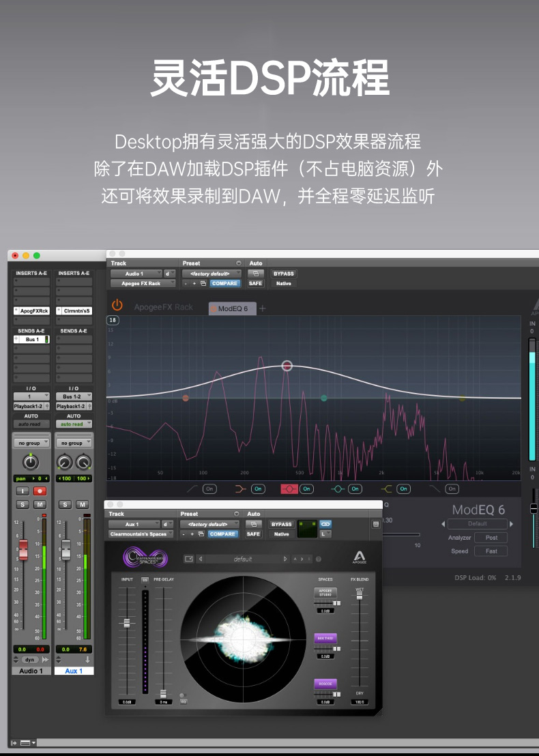Open Audio 1 no group dropdown
The height and width of the screenshot is (756, 539).
click(x=31, y=443)
